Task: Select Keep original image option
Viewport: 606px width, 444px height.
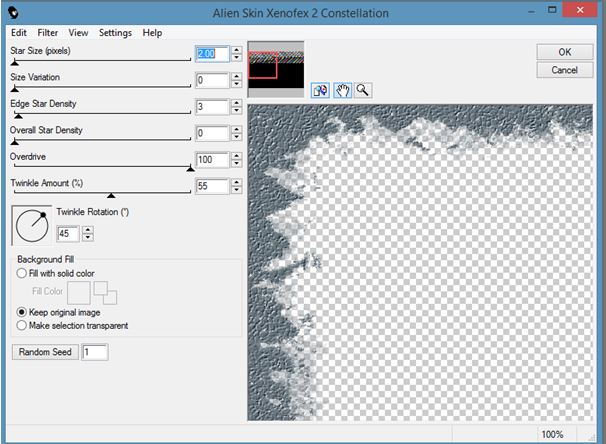Action: (59, 312)
